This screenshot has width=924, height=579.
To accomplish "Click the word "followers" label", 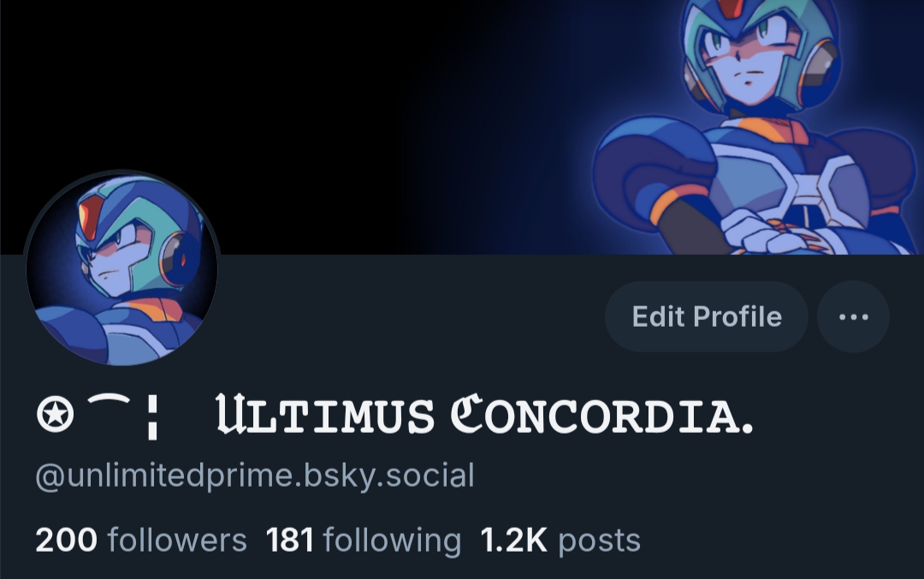I will tap(177, 541).
